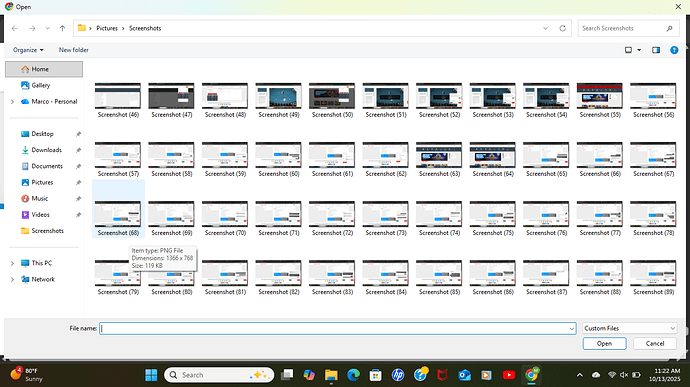Image resolution: width=690 pixels, height=387 pixels.
Task: Create a New folder
Action: [x=73, y=50]
